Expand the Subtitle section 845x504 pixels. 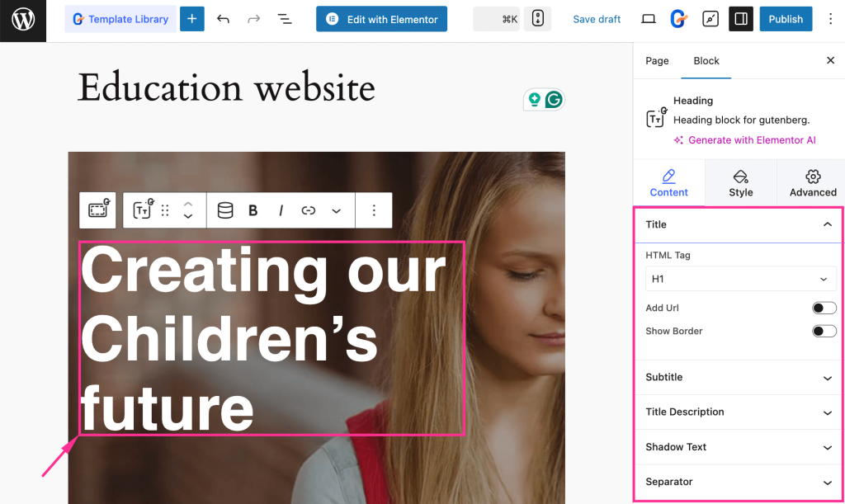tap(738, 377)
